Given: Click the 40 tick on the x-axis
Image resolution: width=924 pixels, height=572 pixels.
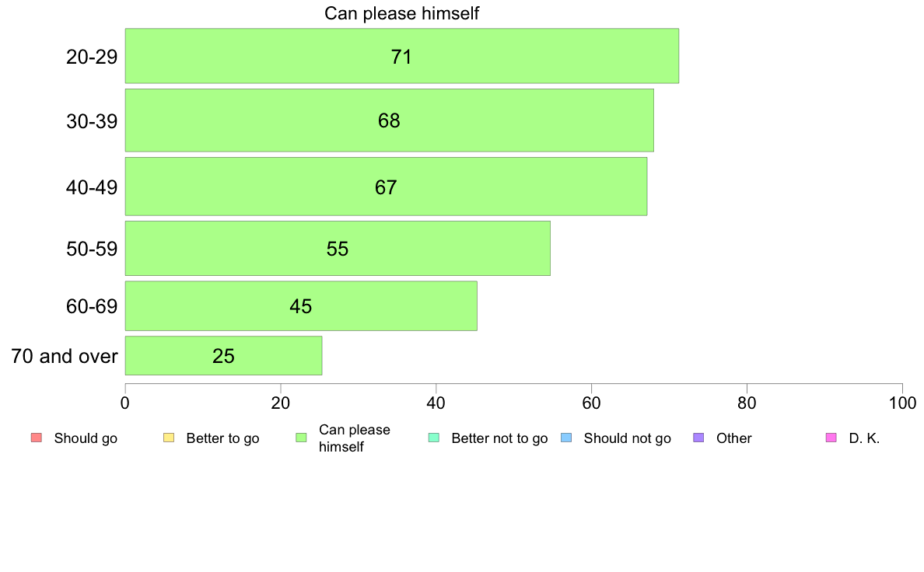Looking at the screenshot, I should tap(436, 403).
